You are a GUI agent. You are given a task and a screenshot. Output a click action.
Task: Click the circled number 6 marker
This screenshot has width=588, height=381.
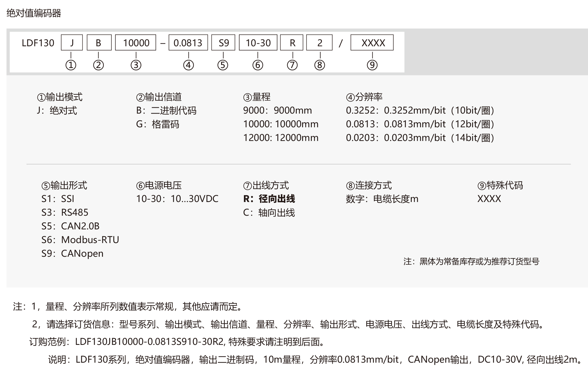pos(258,65)
